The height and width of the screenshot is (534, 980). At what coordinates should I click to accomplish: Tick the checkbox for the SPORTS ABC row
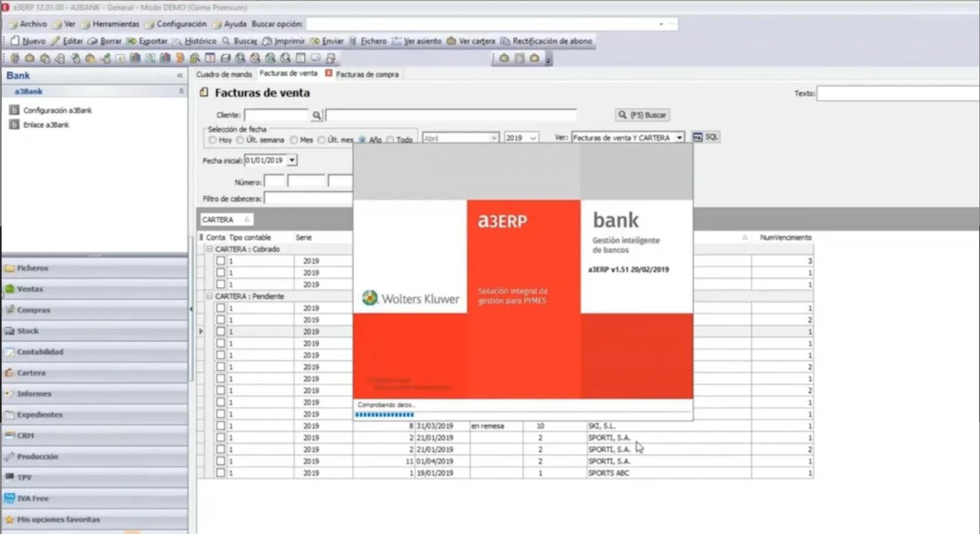point(221,473)
